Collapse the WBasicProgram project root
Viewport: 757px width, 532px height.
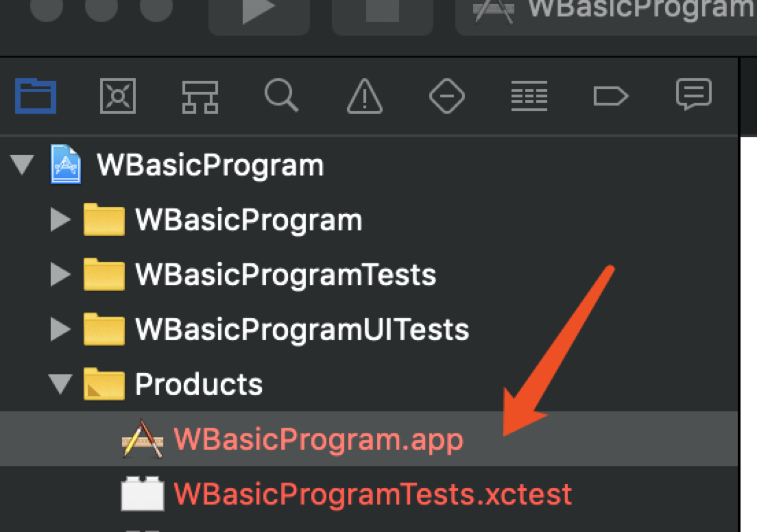click(23, 165)
